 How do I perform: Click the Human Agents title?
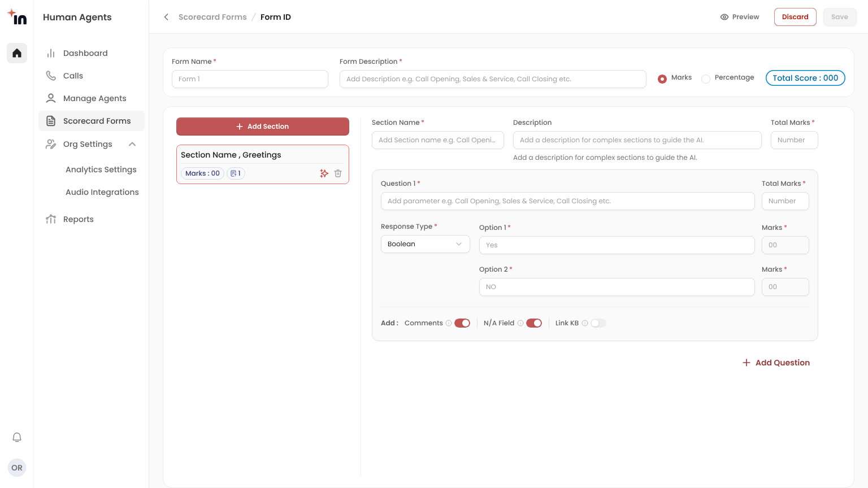pyautogui.click(x=77, y=17)
